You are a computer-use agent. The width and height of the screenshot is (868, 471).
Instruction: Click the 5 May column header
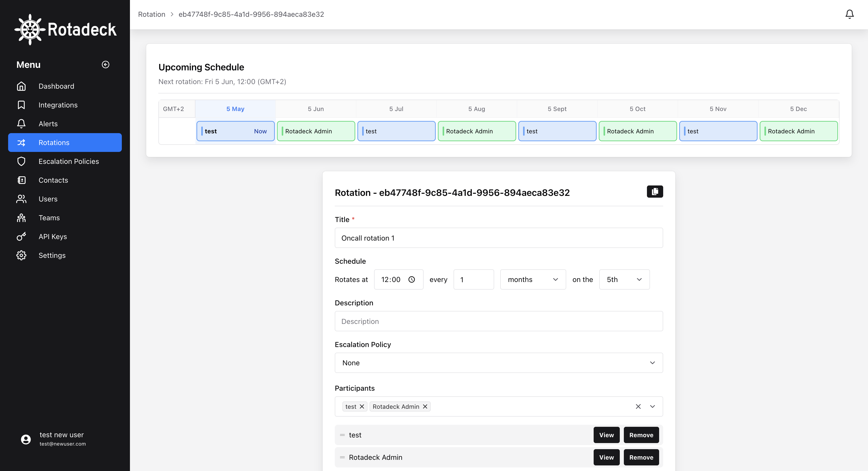coord(235,109)
